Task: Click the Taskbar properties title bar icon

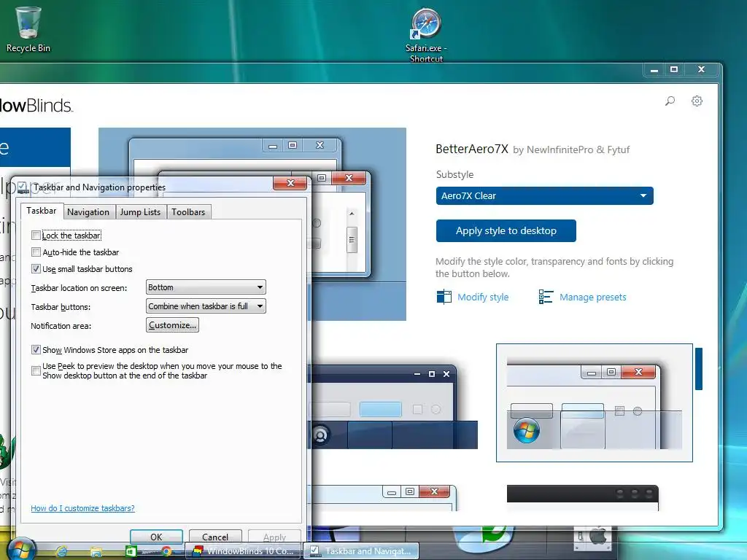Action: click(22, 187)
